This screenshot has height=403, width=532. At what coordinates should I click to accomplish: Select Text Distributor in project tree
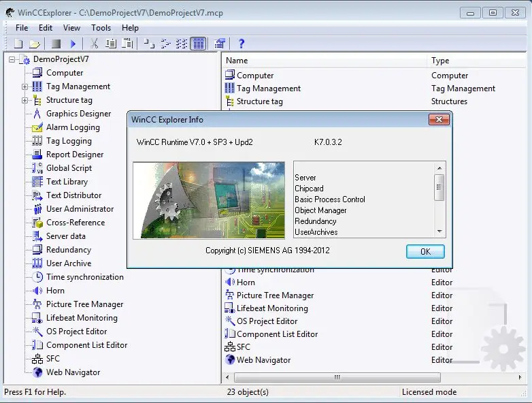click(73, 195)
